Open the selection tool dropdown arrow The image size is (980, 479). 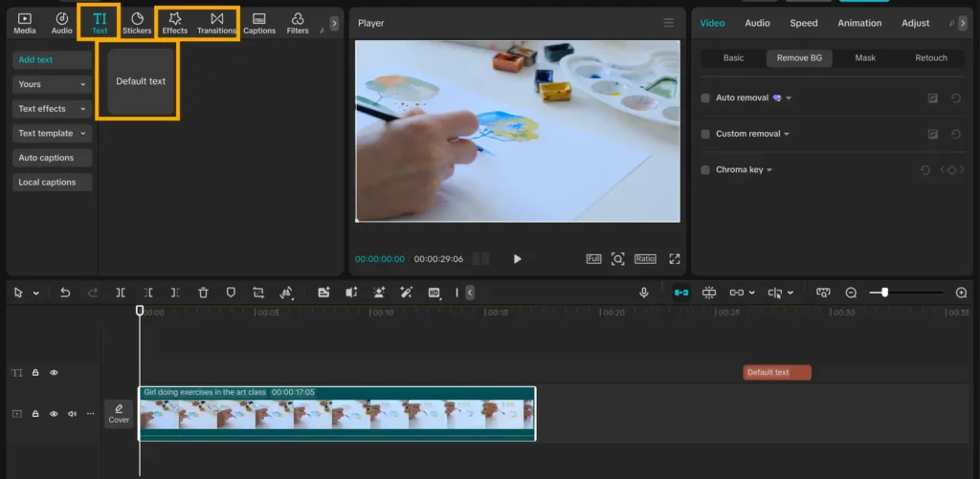[36, 293]
